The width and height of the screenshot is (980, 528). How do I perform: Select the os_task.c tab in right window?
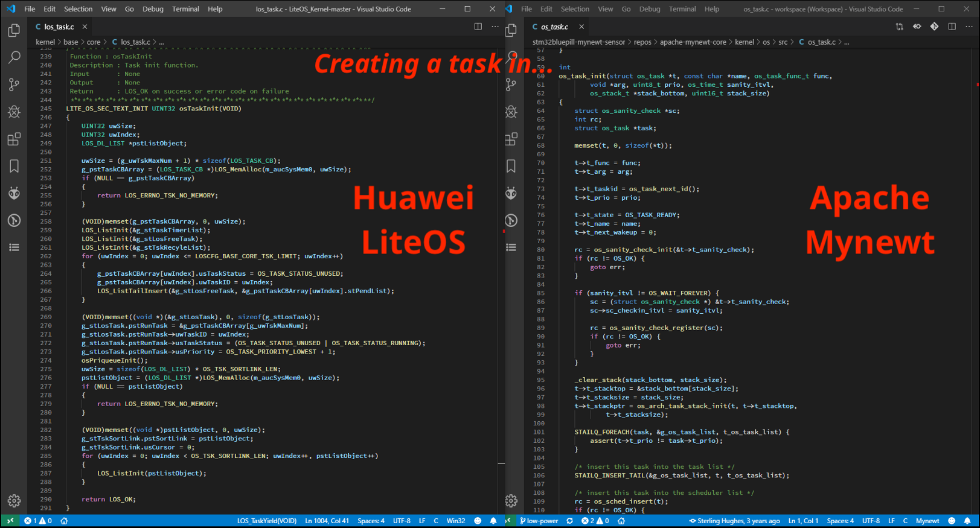[x=554, y=27]
